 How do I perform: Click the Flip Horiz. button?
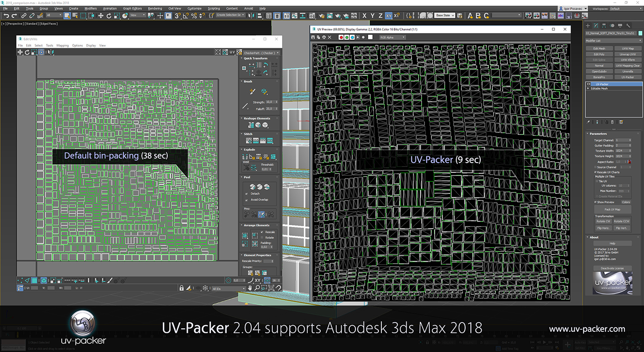(x=603, y=228)
